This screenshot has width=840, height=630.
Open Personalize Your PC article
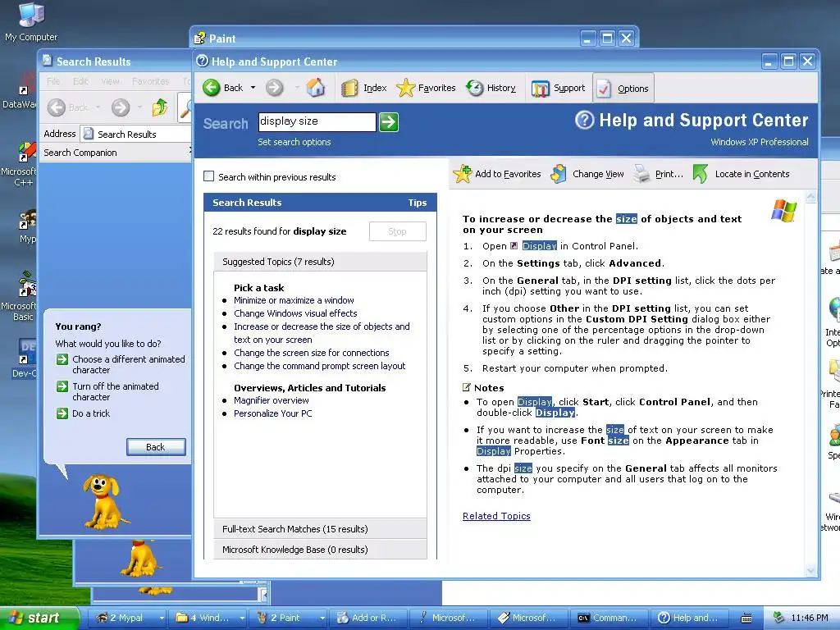coord(272,413)
